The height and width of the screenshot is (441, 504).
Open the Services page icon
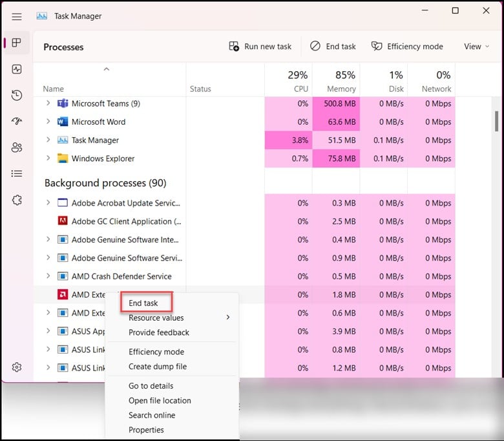(x=17, y=200)
